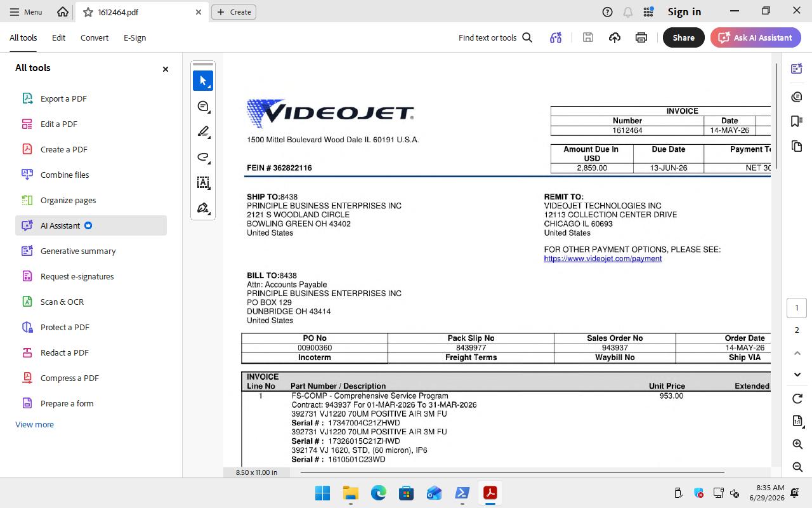
Task: Choose the Add comment tool
Action: (203, 107)
